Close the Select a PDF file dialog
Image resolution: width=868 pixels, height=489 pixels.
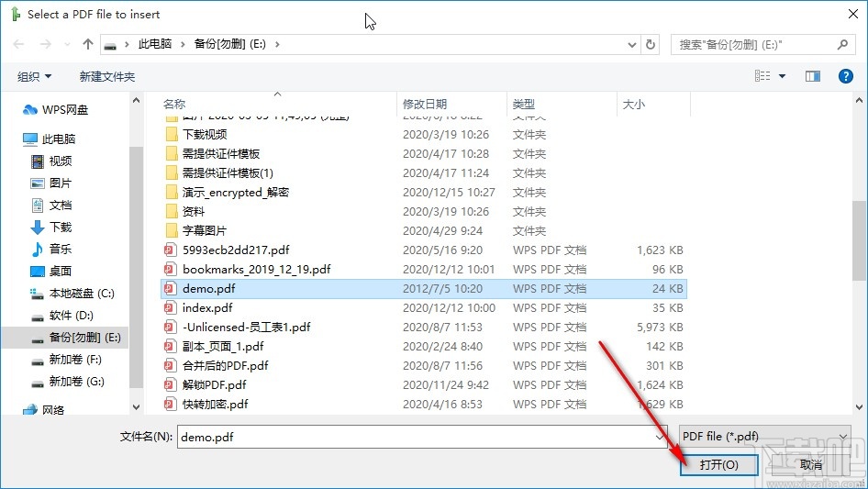coord(853,14)
